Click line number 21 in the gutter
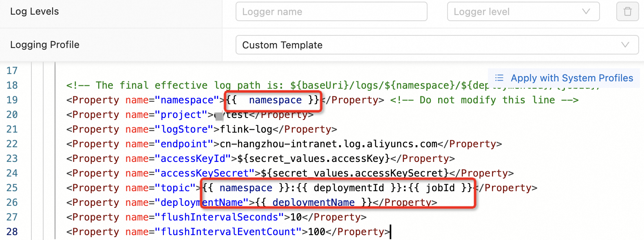The height and width of the screenshot is (240, 644). pos(12,129)
